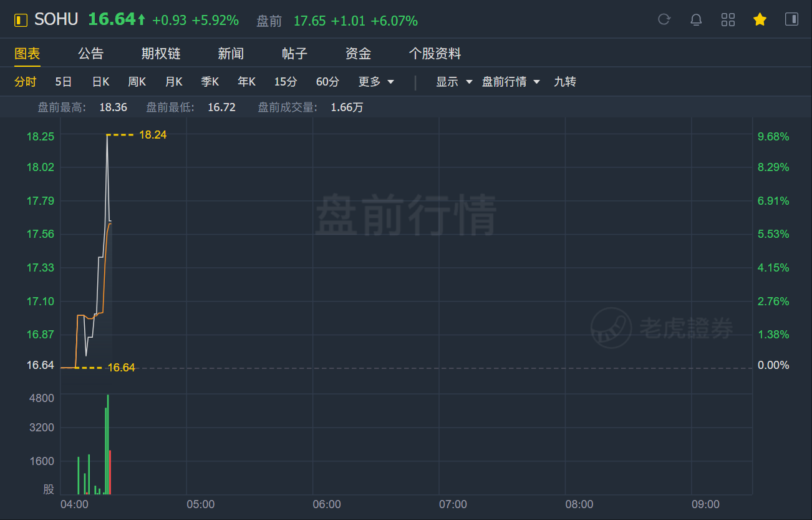This screenshot has width=812, height=520.
Task: Click the 09:00 time axis label
Action: pyautogui.click(x=705, y=504)
